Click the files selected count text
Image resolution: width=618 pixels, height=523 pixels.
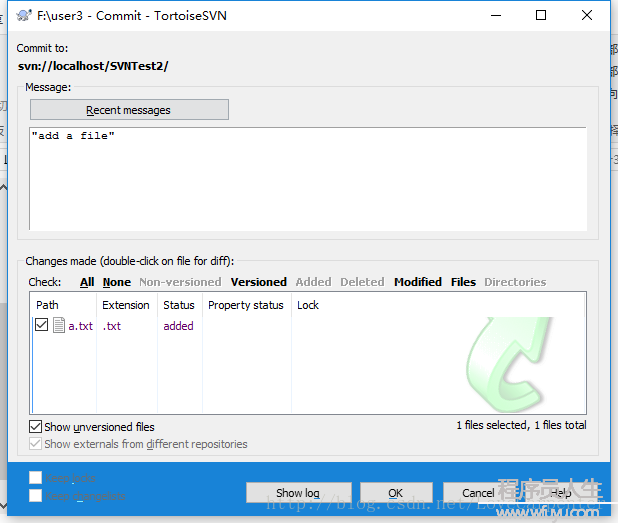pos(521,425)
